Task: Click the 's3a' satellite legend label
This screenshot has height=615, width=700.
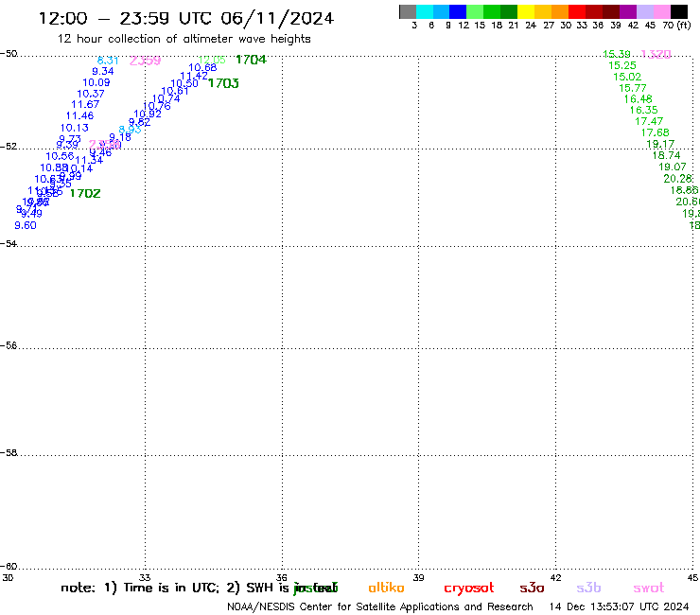Action: (x=532, y=588)
